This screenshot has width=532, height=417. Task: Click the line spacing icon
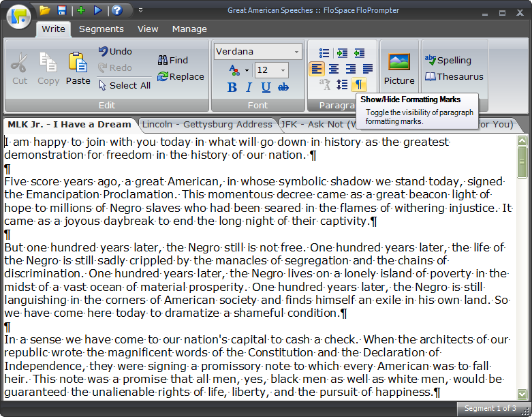point(342,84)
